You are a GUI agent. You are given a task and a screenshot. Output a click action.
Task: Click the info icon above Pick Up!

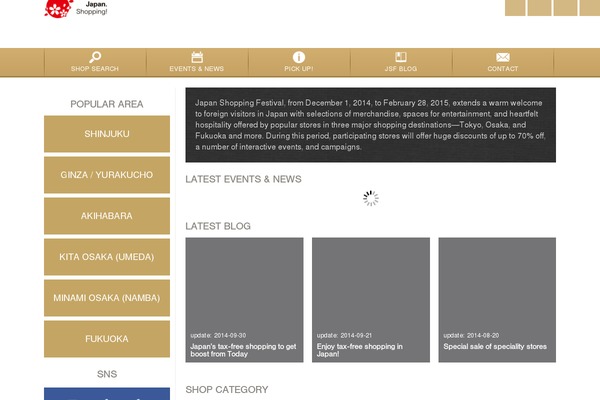[299, 57]
